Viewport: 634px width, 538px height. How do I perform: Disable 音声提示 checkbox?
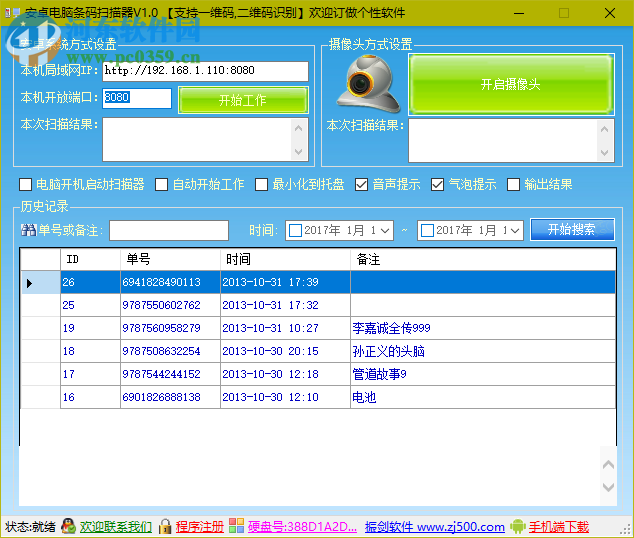(x=361, y=185)
